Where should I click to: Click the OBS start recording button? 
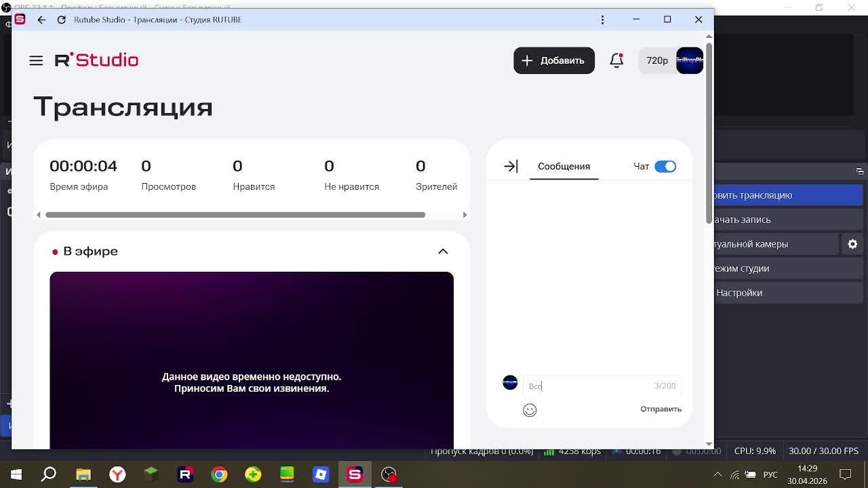click(788, 220)
